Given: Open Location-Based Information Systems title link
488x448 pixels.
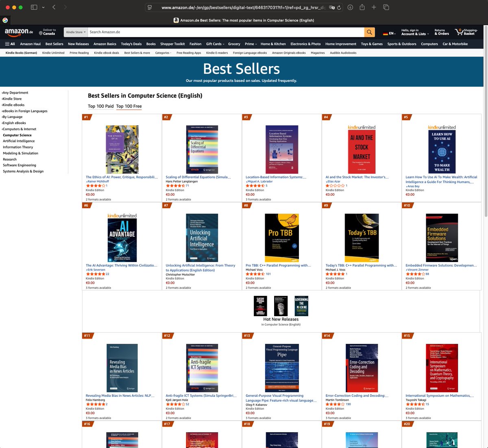Looking at the screenshot, I should [276, 177].
